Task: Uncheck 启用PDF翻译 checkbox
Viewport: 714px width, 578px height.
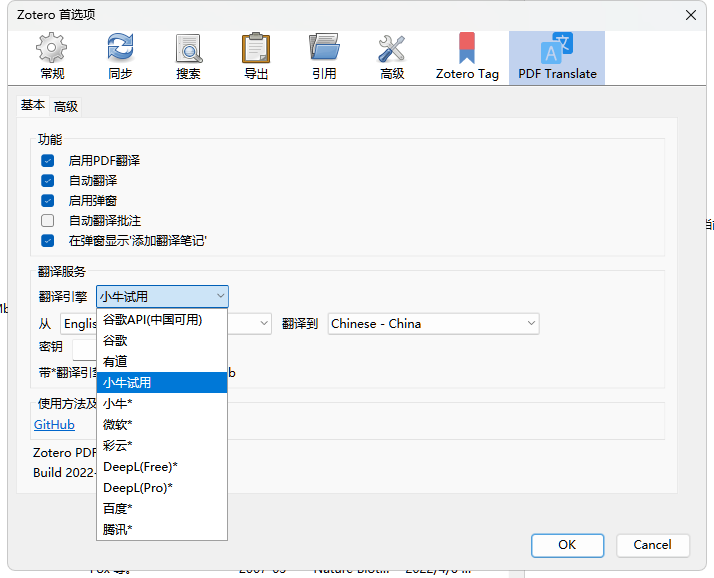Action: (47, 161)
